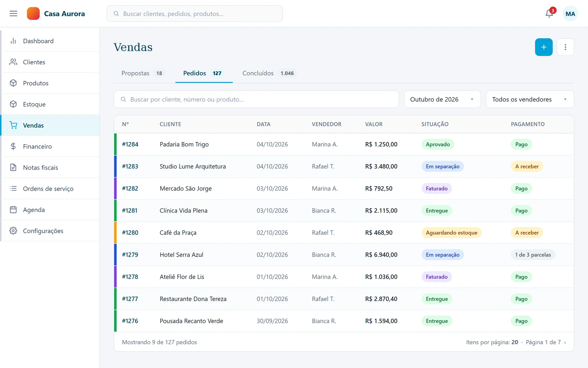Click the Produtos box icon
The height and width of the screenshot is (368, 588).
tap(13, 83)
